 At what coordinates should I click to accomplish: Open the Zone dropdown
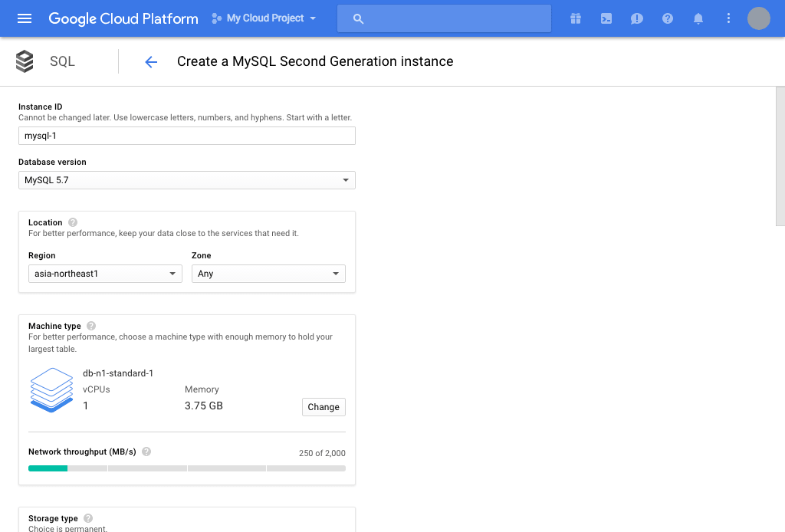268,274
